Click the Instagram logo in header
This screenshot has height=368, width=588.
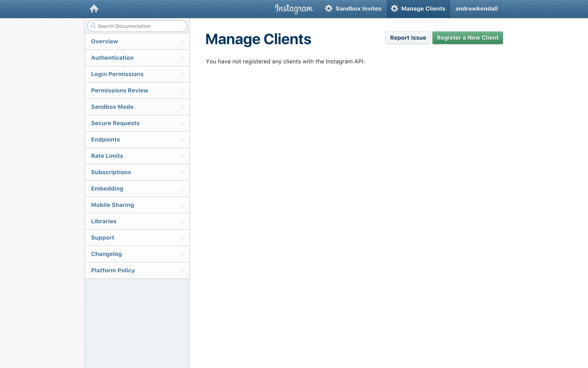tap(294, 9)
